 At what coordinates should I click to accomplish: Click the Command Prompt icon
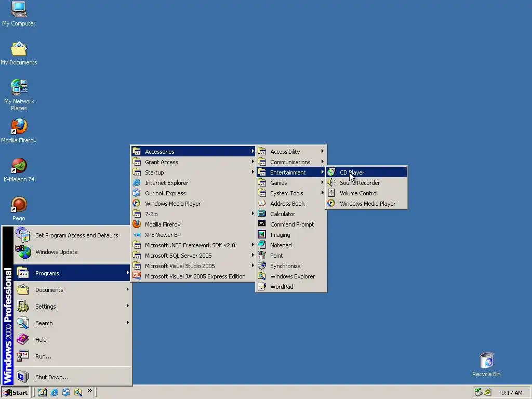click(262, 224)
